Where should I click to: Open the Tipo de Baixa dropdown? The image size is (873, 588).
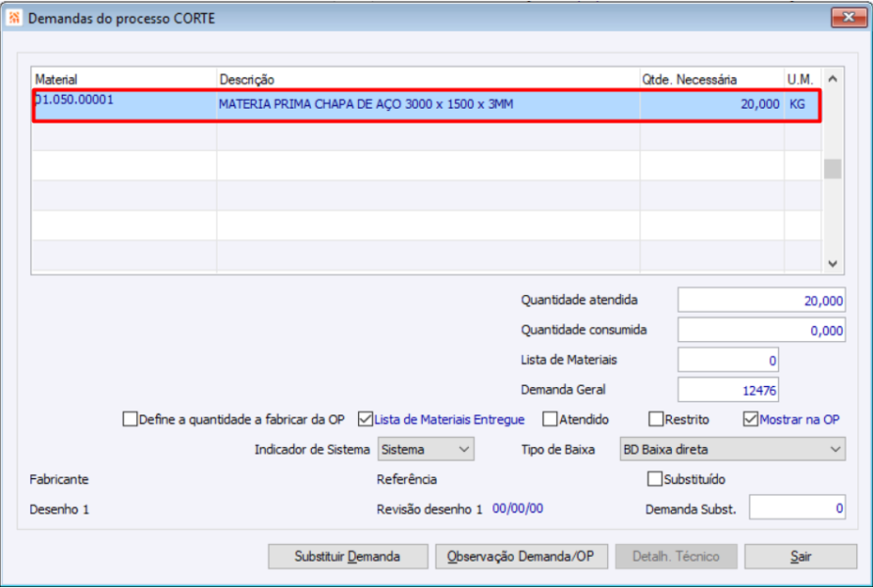[733, 450]
